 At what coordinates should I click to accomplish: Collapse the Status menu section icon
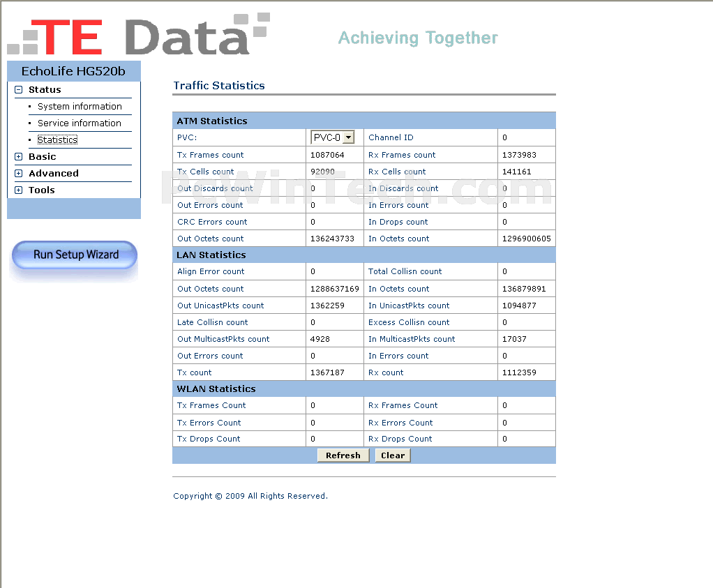coord(19,89)
